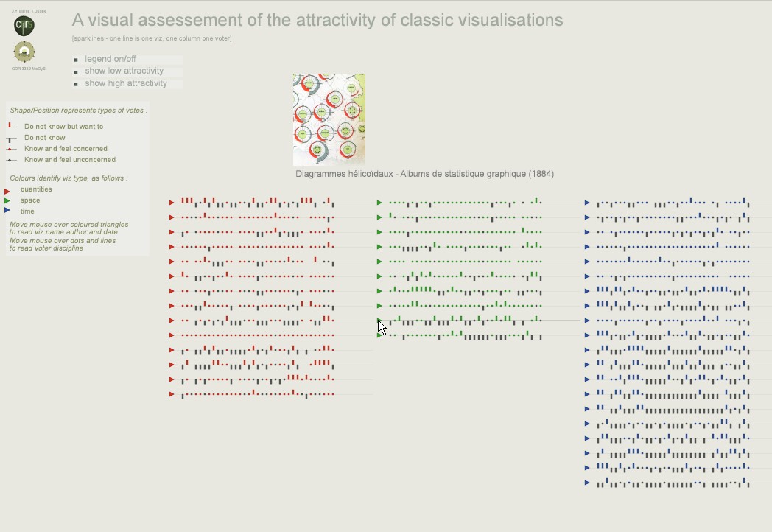Click the round gear-shaped MoDyS logo

coord(24,52)
